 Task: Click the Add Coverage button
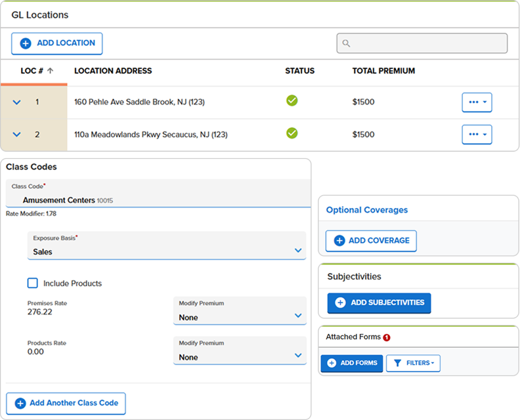(x=371, y=241)
